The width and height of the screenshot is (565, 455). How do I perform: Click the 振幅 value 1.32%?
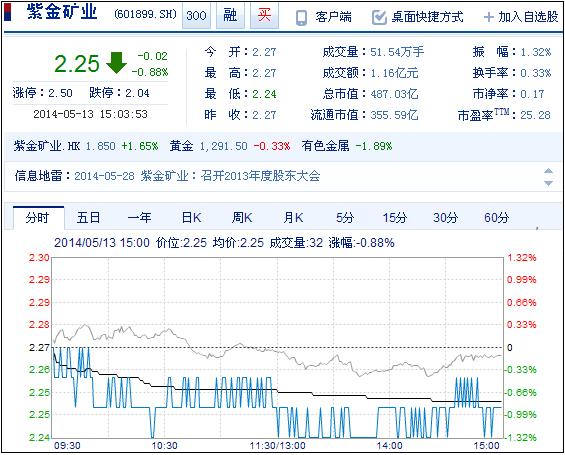[x=535, y=52]
